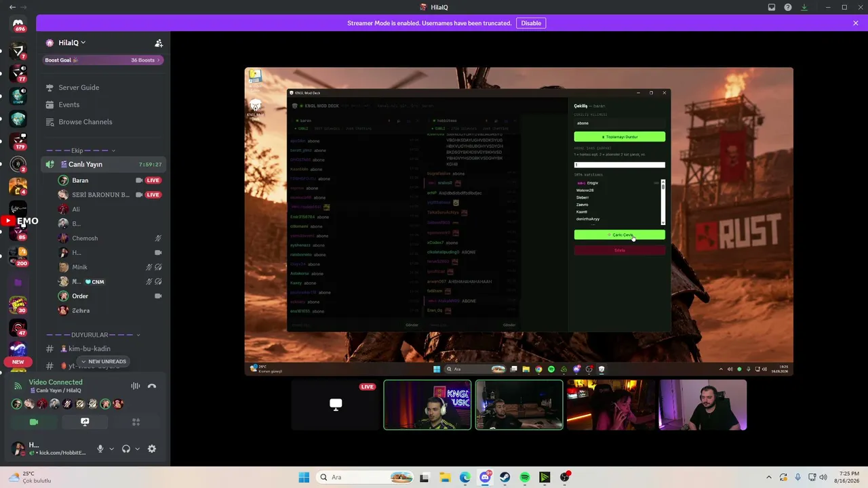Viewport: 868px width, 488px height.
Task: Disconnect from voice with hang-up icon
Action: [152, 386]
